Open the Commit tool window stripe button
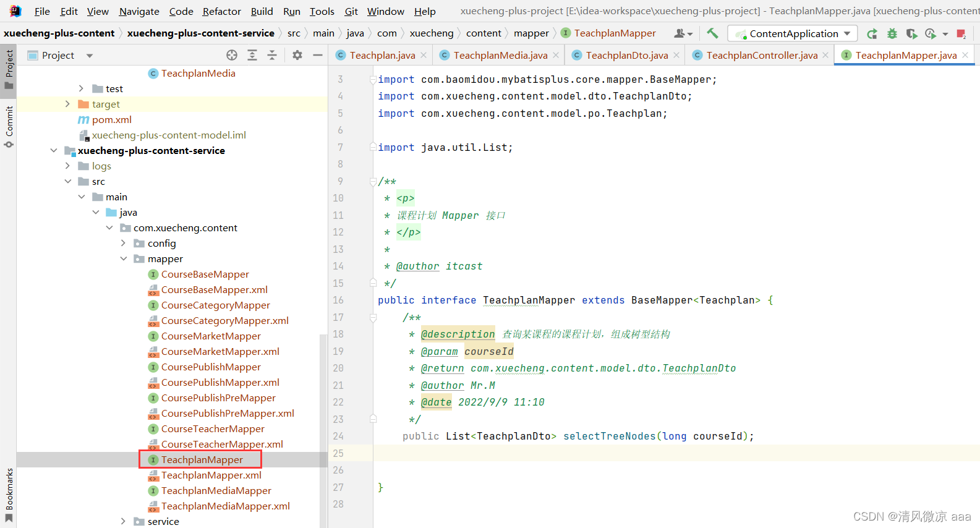The image size is (980, 528). 9,127
